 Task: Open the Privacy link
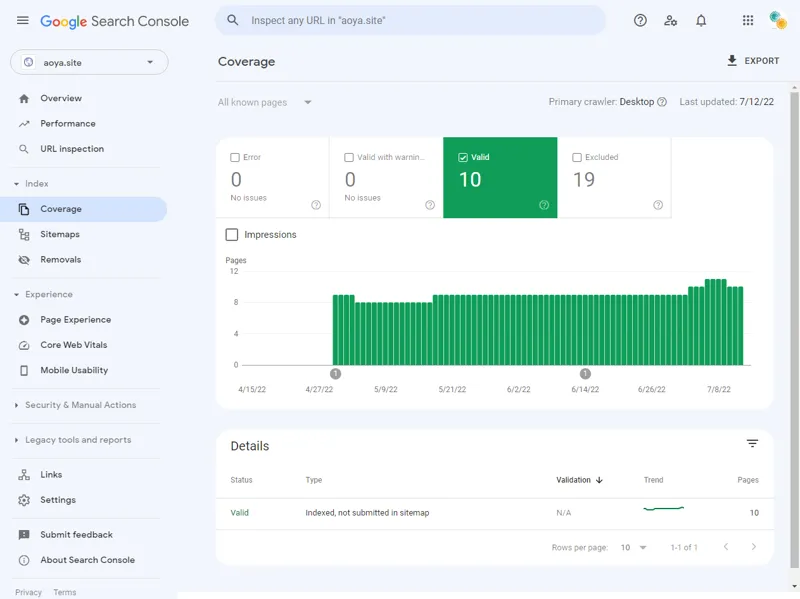(x=28, y=592)
